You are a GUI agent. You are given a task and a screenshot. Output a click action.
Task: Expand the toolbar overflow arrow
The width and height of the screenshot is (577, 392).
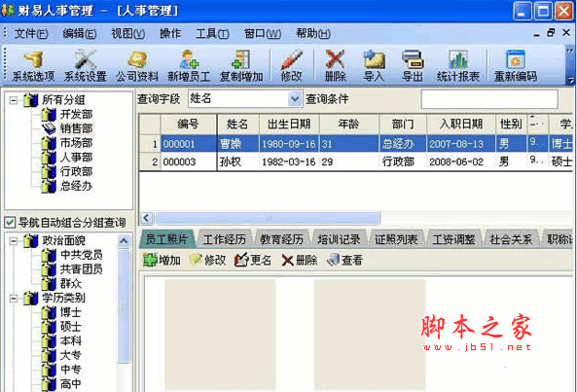[571, 81]
